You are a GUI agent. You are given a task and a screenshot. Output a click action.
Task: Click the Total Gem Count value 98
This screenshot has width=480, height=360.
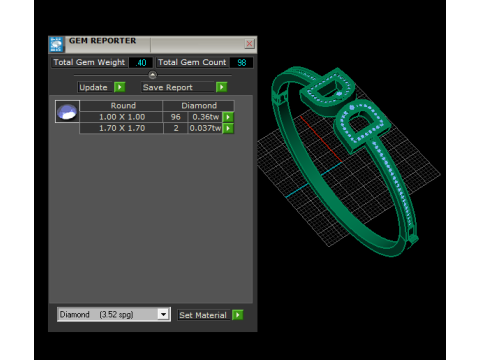[x=241, y=63]
